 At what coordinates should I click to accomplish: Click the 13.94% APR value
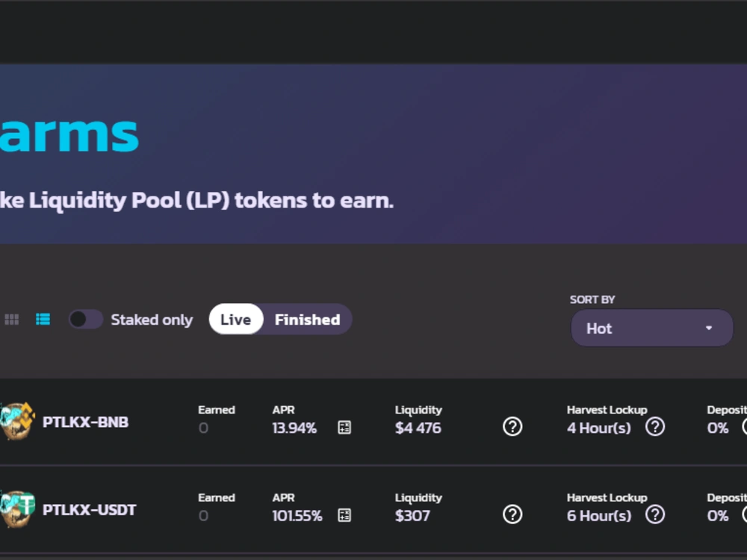[294, 428]
